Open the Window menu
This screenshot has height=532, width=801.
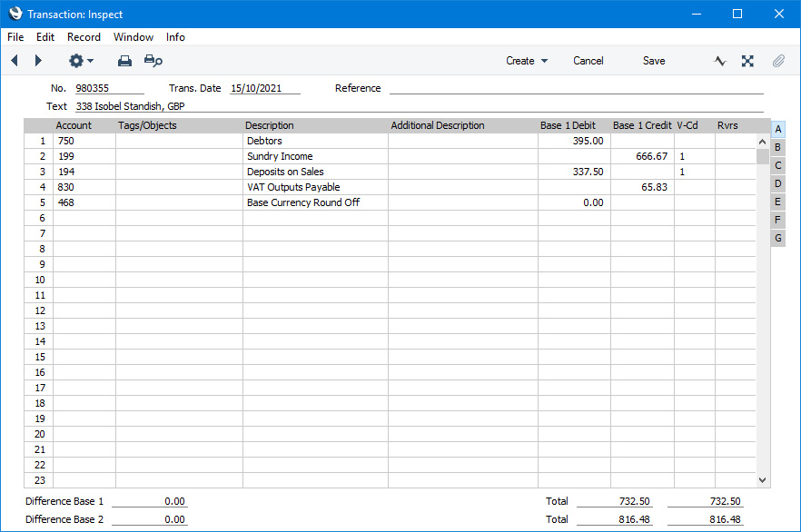[133, 37]
